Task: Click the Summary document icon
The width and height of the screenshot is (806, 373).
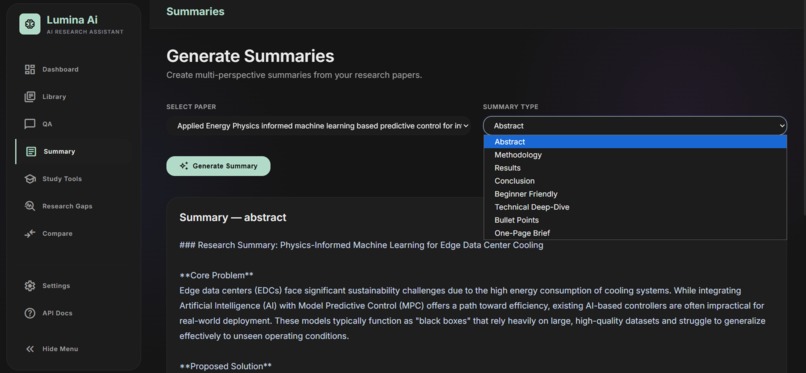Action: (31, 152)
